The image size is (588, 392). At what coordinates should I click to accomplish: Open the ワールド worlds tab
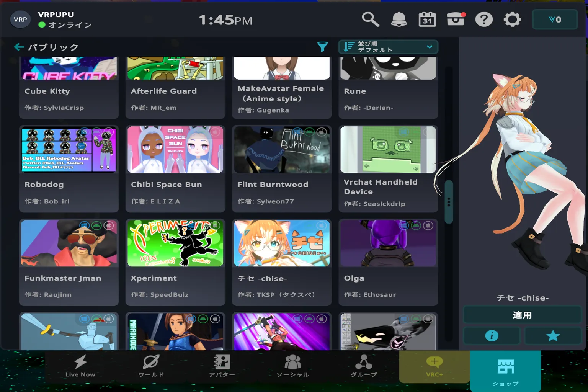click(151, 366)
